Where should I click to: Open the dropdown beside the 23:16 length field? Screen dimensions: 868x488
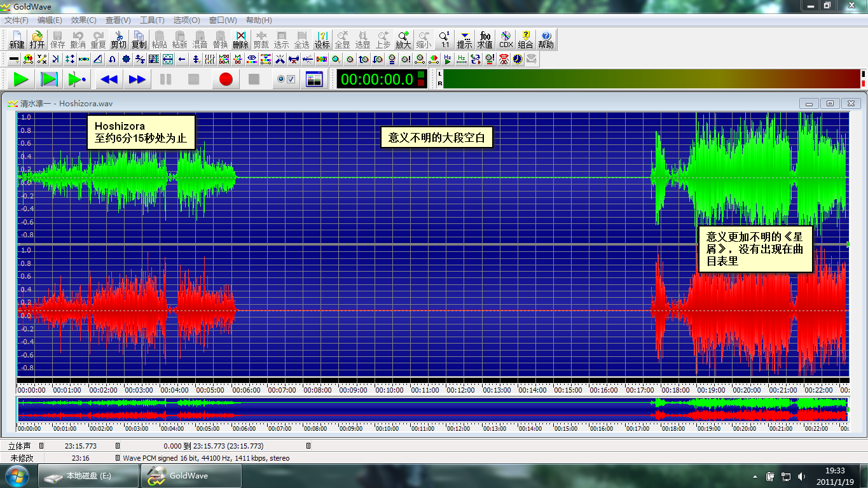(117, 458)
